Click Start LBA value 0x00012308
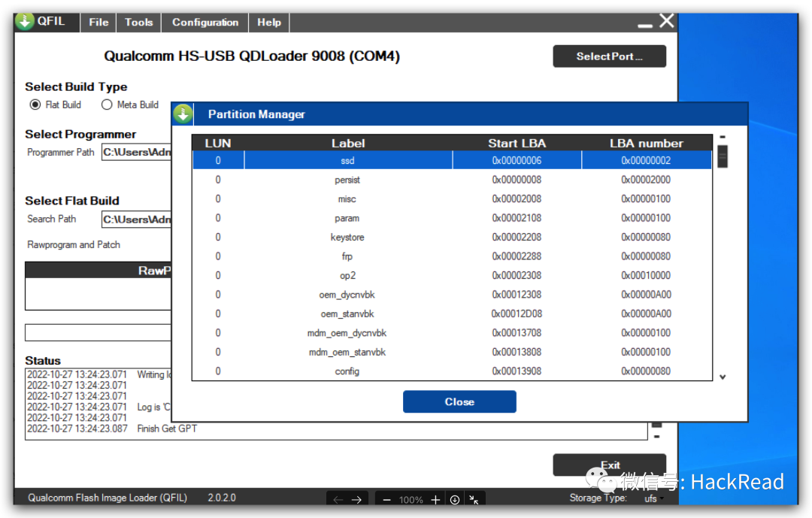The height and width of the screenshot is (518, 812). 517,295
